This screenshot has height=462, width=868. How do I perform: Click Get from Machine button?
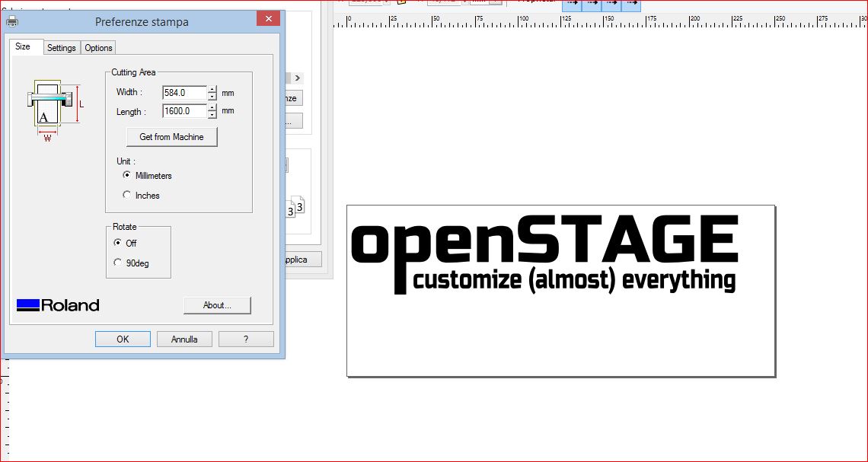[171, 137]
